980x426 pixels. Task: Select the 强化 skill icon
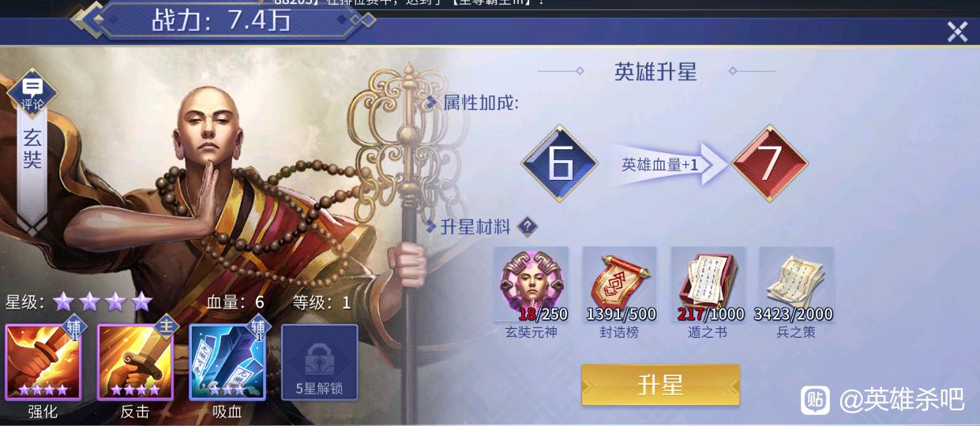(43, 362)
